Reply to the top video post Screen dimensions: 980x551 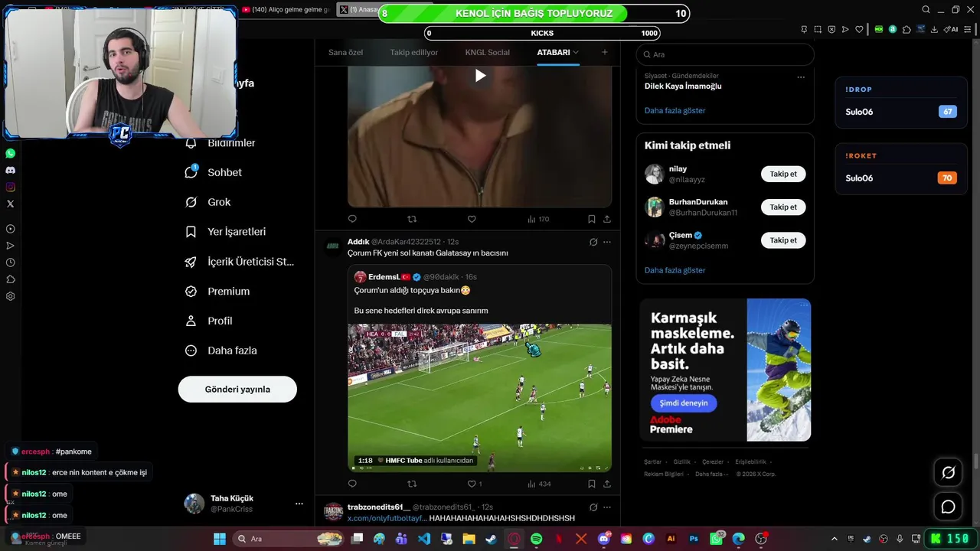(352, 219)
